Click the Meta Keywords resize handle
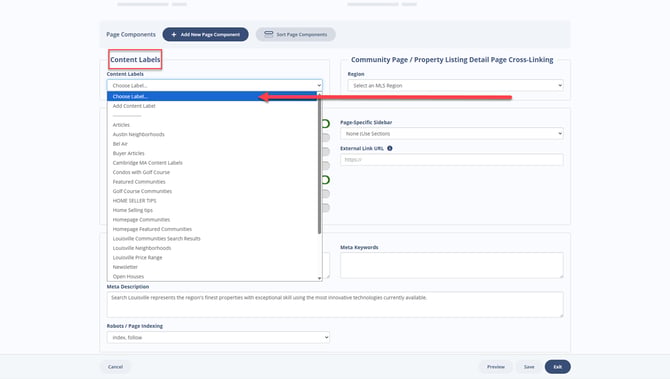This screenshot has height=379, width=670. point(561,276)
